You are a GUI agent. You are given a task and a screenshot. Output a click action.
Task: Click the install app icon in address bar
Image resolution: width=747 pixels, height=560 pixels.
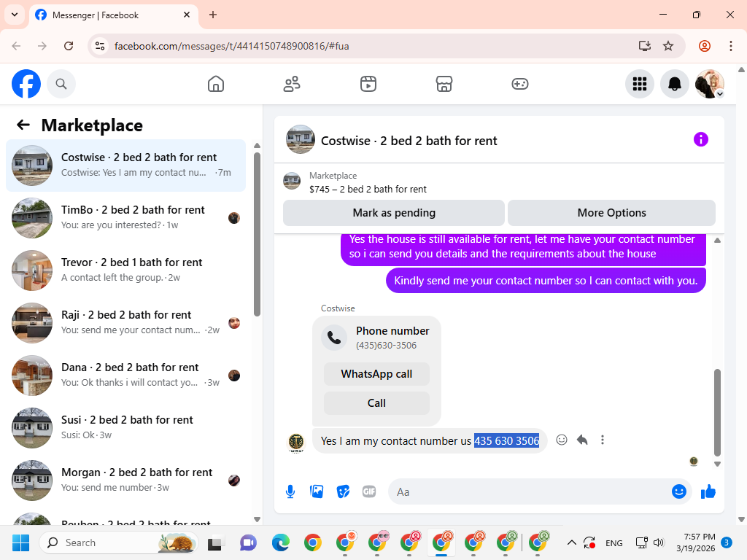(x=645, y=46)
